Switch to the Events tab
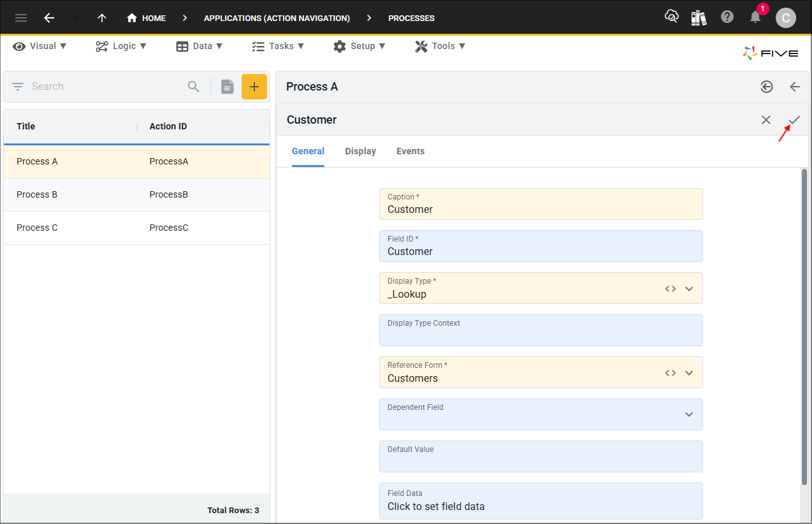The width and height of the screenshot is (812, 524). 410,151
